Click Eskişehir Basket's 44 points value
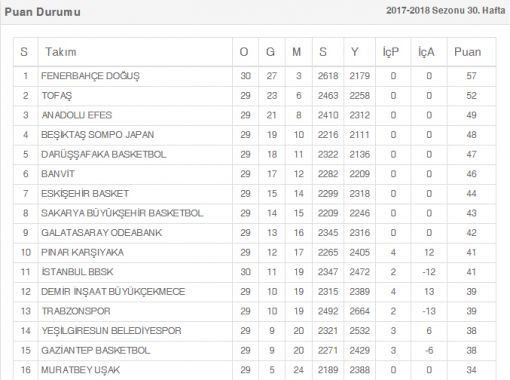This screenshot has width=510, height=380. click(x=471, y=193)
